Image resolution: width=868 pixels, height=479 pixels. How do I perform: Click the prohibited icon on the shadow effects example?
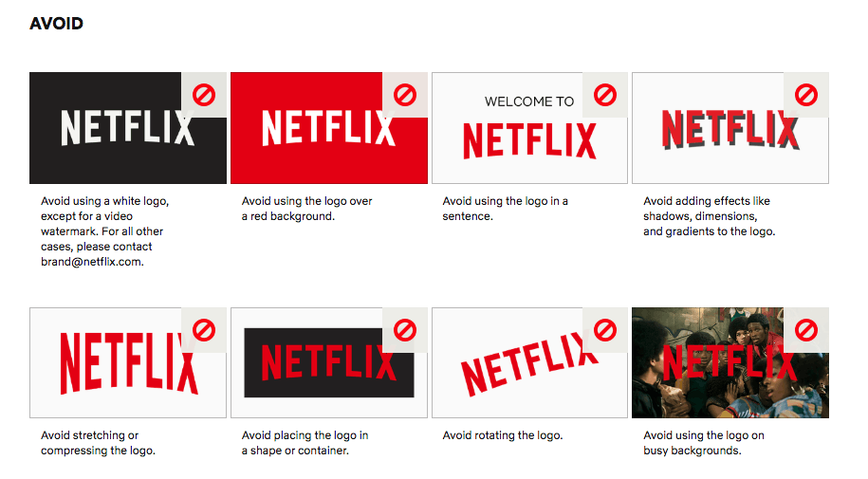[806, 95]
